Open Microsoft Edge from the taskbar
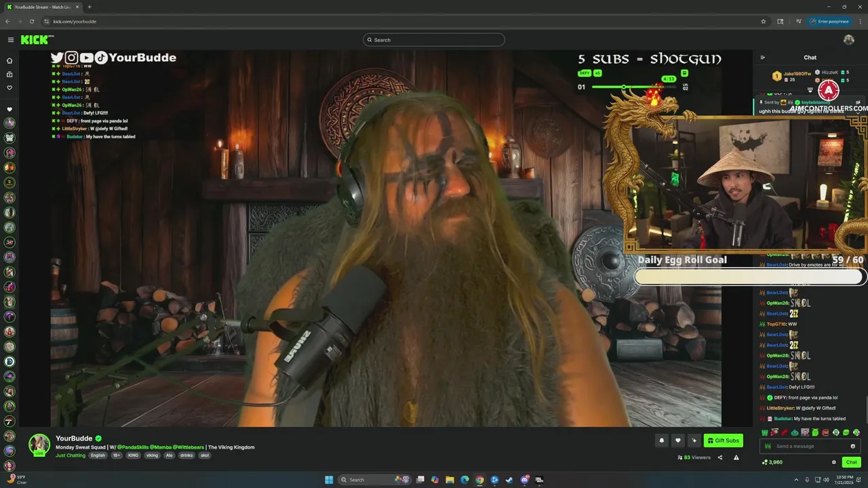The height and width of the screenshot is (488, 868). tap(465, 480)
